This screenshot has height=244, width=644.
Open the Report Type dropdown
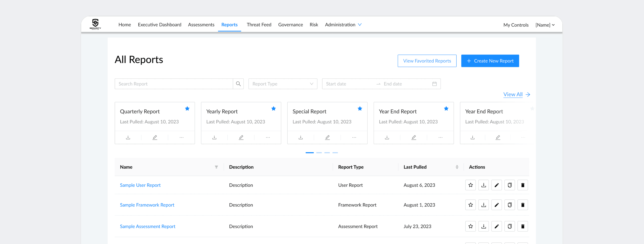pyautogui.click(x=283, y=84)
